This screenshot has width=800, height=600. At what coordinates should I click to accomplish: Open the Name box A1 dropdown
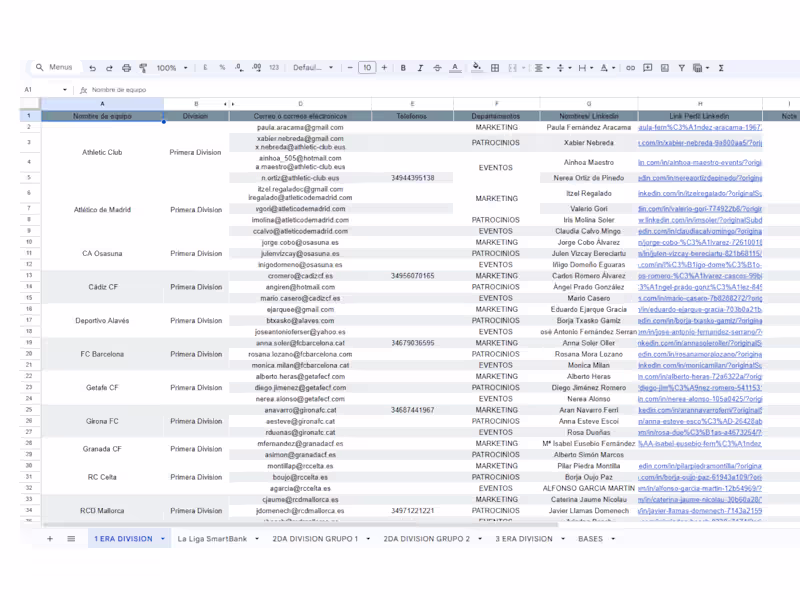click(65, 90)
